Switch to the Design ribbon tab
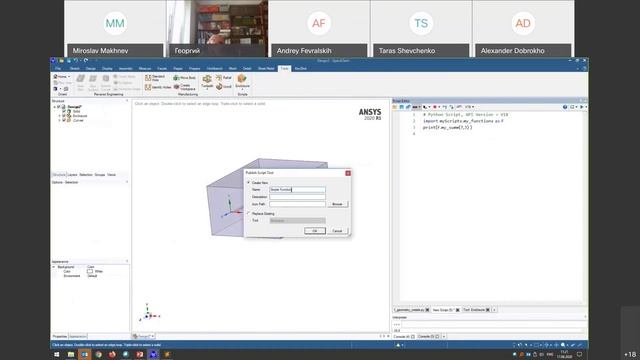The image size is (640, 360). (91, 69)
